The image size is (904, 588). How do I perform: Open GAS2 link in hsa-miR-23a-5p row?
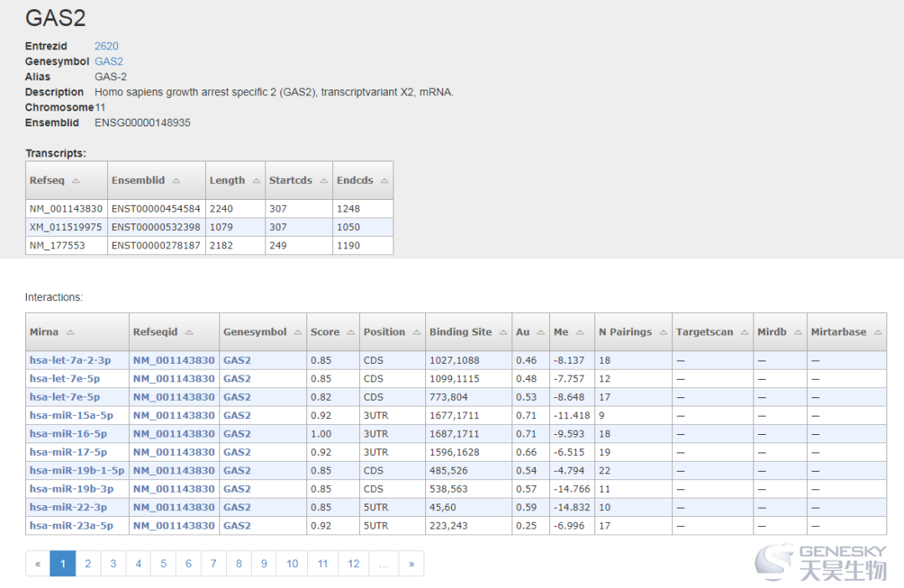(x=237, y=526)
